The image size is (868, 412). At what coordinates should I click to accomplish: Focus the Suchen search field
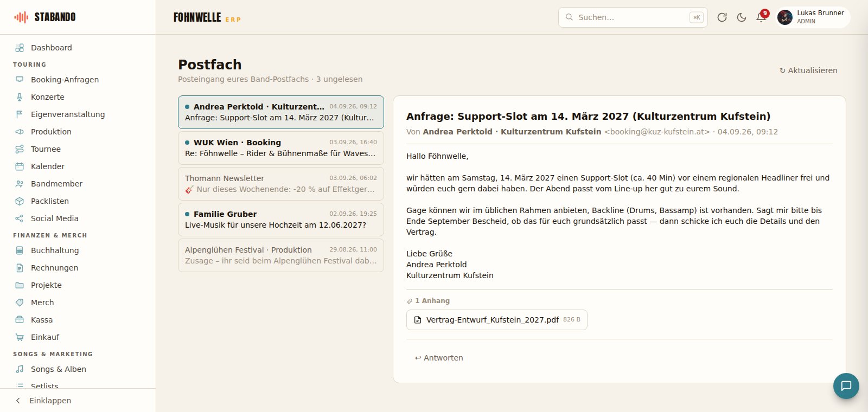click(633, 17)
